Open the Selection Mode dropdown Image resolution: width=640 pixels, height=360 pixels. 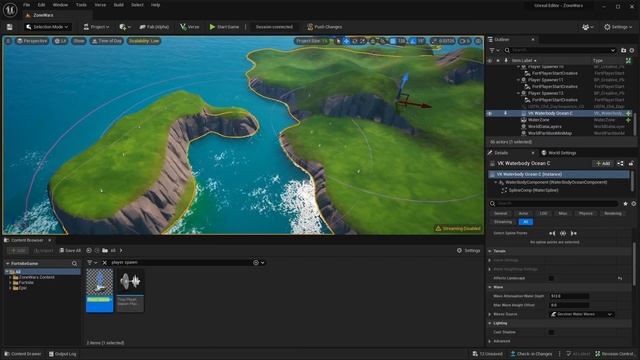click(47, 27)
